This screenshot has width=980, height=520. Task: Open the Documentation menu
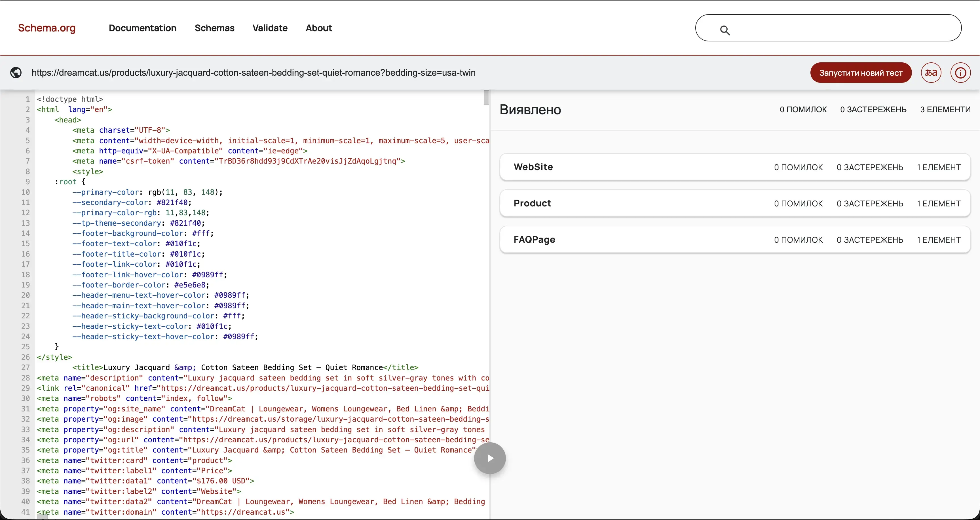(143, 28)
